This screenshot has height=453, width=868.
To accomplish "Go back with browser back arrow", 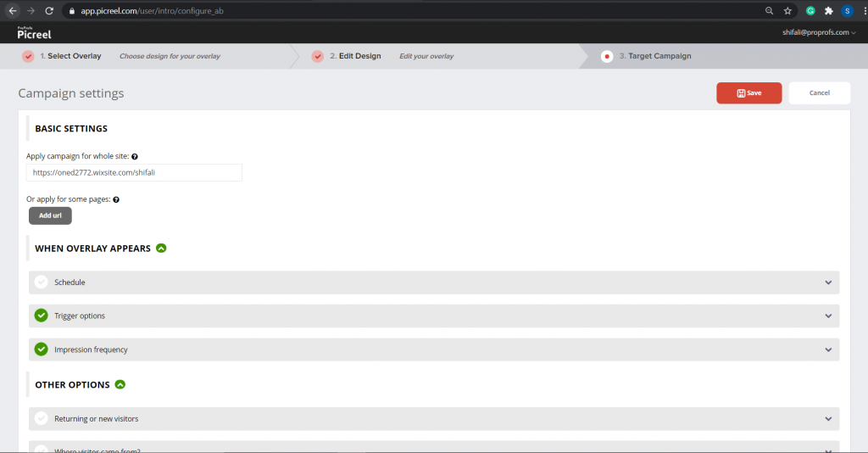I will (13, 10).
